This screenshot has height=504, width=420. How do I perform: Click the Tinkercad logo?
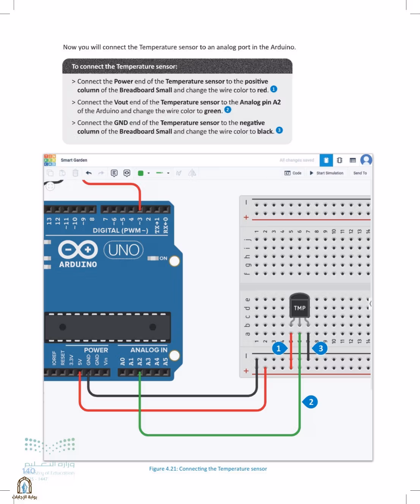(x=50, y=160)
